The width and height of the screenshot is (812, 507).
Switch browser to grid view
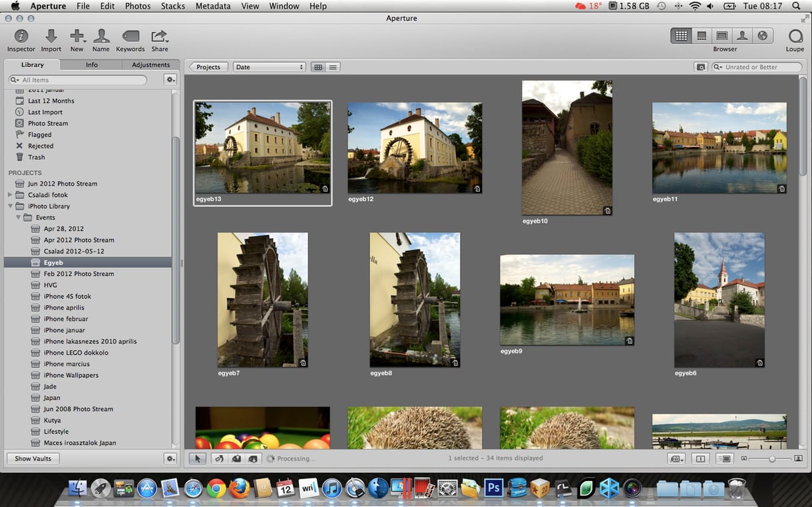[318, 67]
